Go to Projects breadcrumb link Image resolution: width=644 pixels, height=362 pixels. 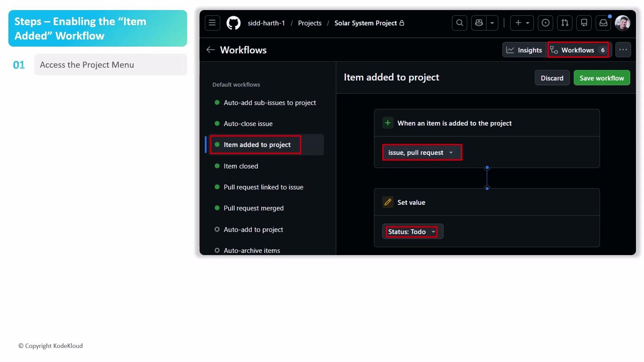pos(310,23)
